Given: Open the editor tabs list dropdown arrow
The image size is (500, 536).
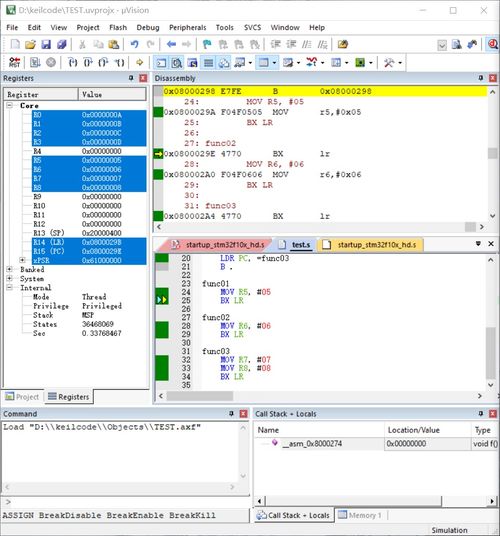Looking at the screenshot, I should tap(478, 244).
